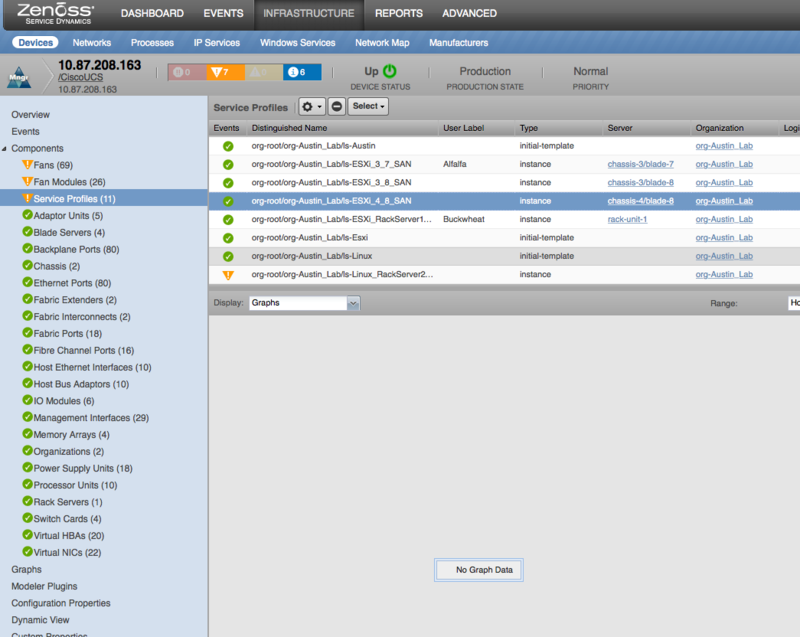Image resolution: width=800 pixels, height=637 pixels.
Task: Open org-Austin_Lab link in ls-Austin row
Action: pyautogui.click(x=724, y=146)
